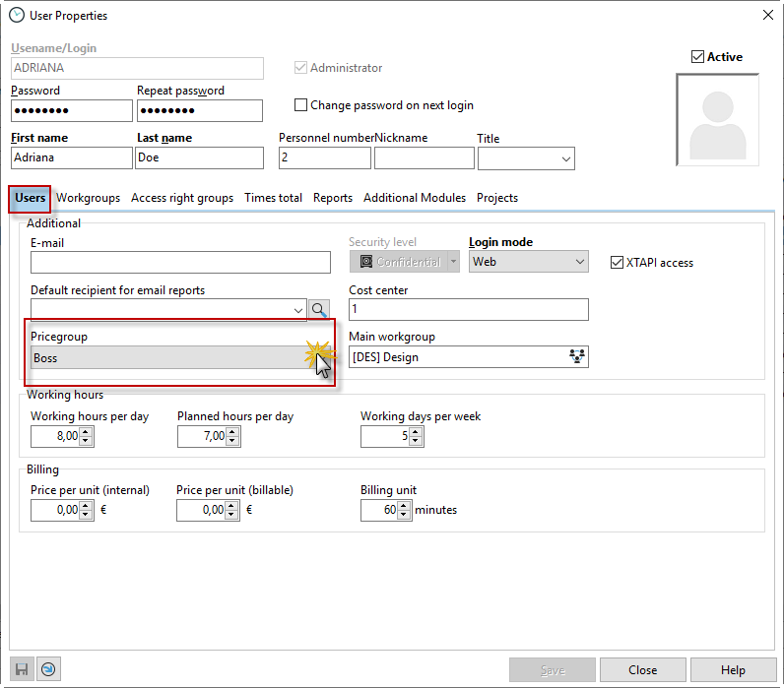Screen dimensions: 784x688
Task: Click the blue arrow icon beside save icon
Action: [x=47, y=669]
